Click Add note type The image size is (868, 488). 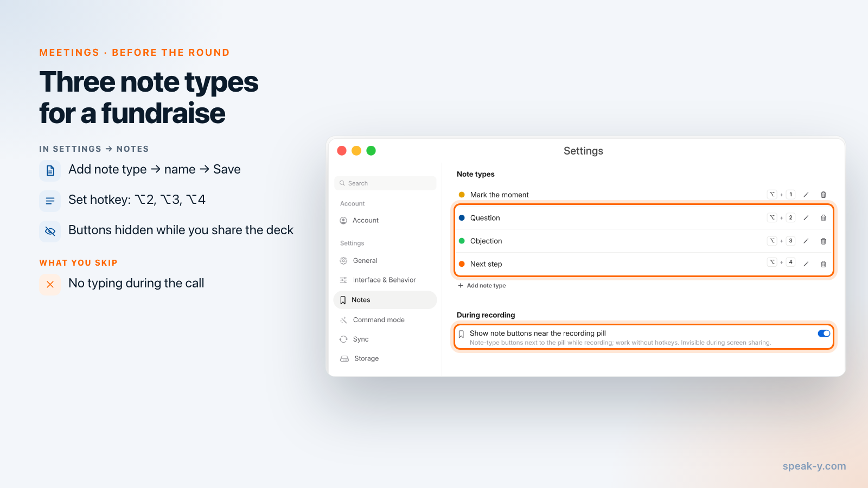tap(482, 286)
